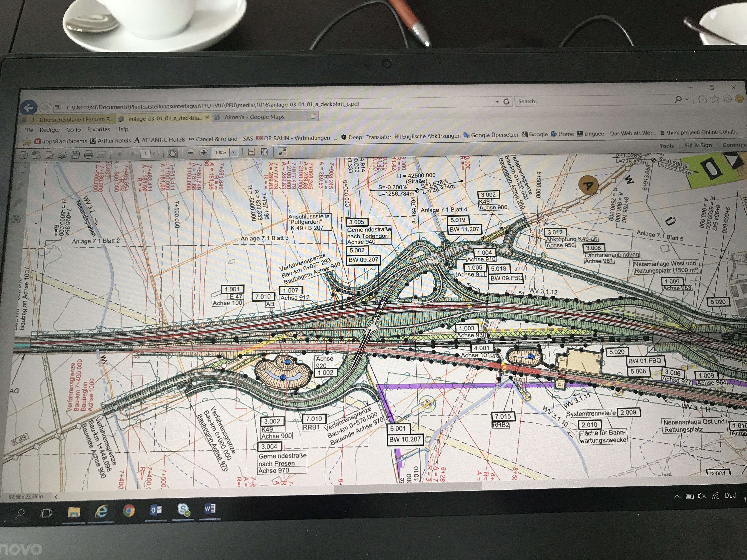Open the Fill & Sign pane

[x=698, y=145]
